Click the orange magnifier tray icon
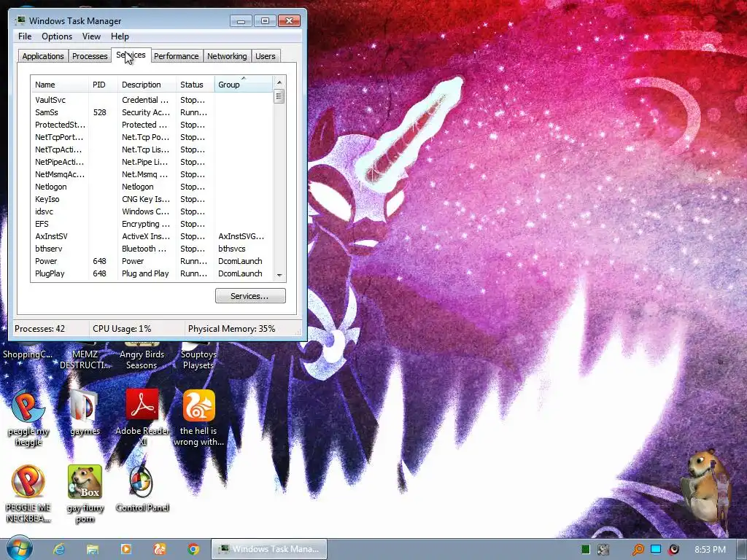 coord(638,550)
